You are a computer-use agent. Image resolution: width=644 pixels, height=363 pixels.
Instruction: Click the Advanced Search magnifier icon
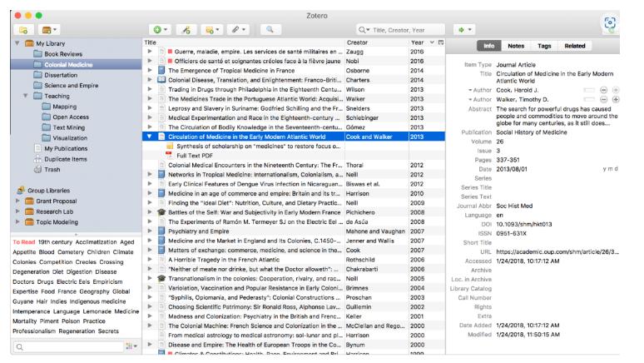click(x=270, y=30)
